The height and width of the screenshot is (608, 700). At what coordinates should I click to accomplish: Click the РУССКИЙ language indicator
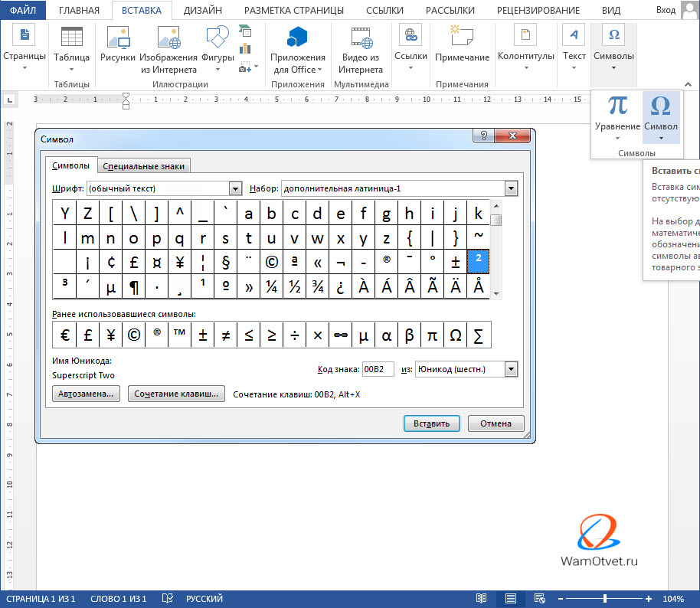pyautogui.click(x=204, y=599)
